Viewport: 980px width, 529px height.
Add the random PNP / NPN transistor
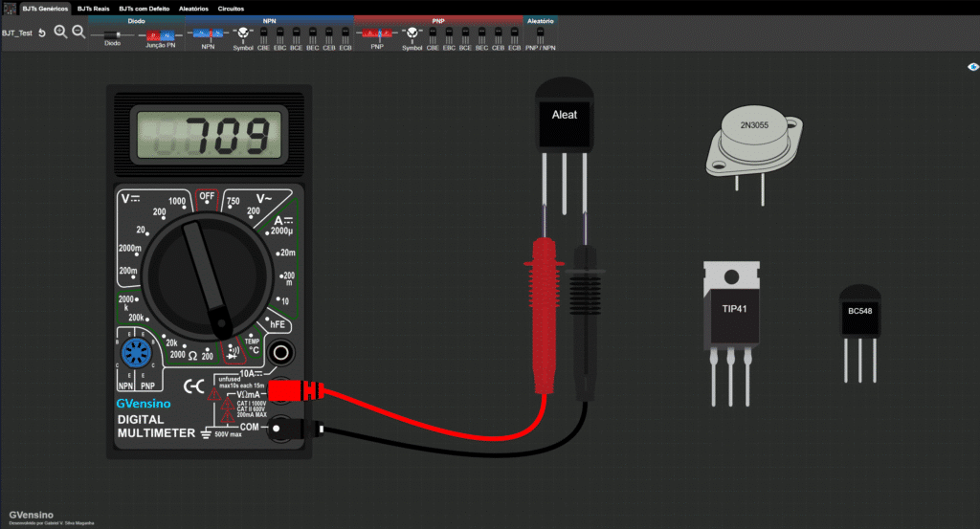coord(540,35)
